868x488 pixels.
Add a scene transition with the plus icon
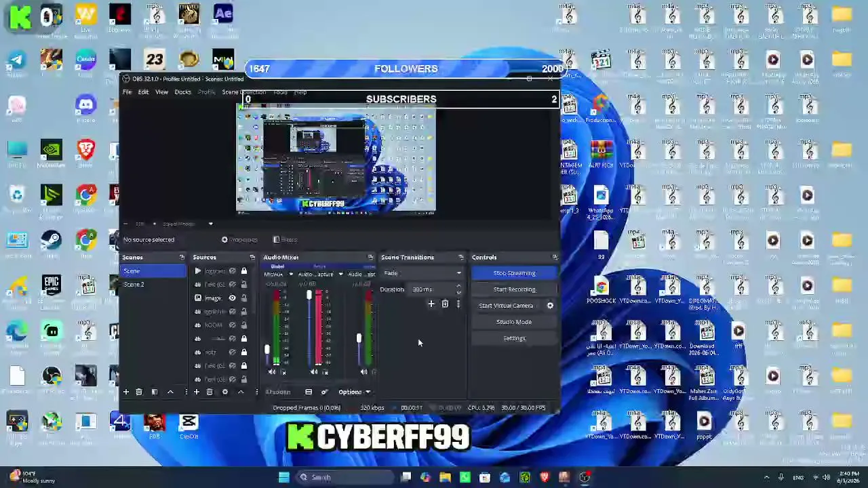tap(431, 304)
